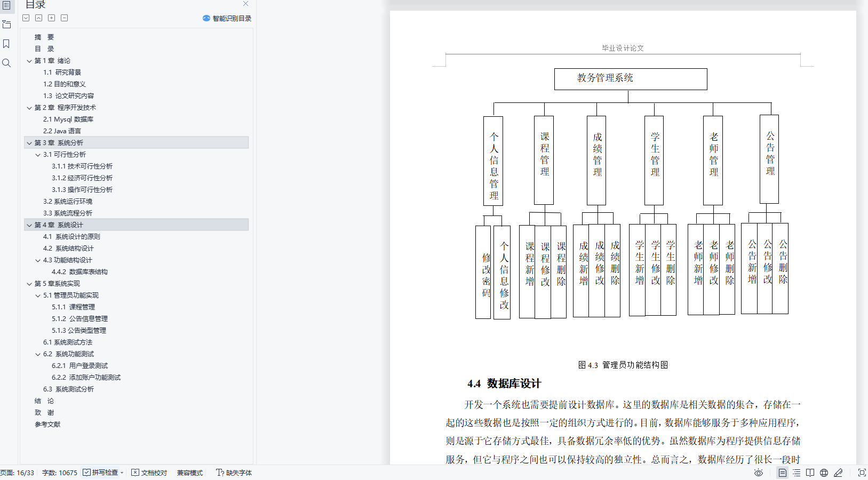Switch to outline view

pyautogui.click(x=797, y=473)
